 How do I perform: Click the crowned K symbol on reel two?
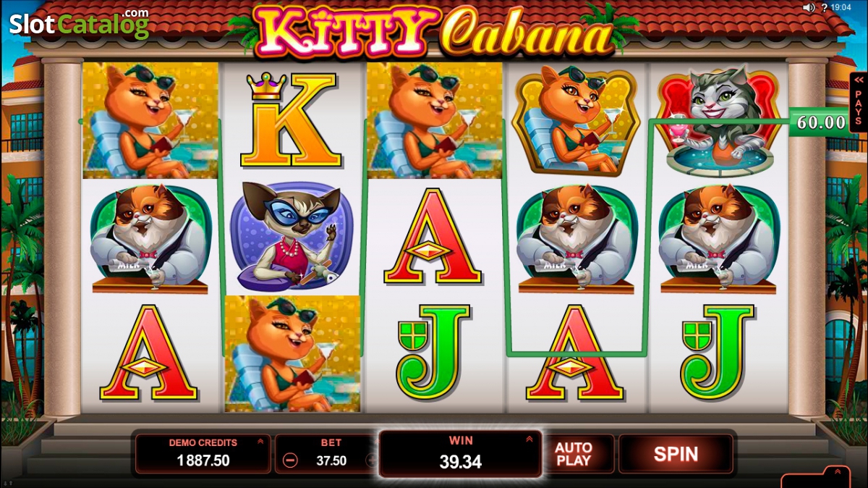(291, 119)
